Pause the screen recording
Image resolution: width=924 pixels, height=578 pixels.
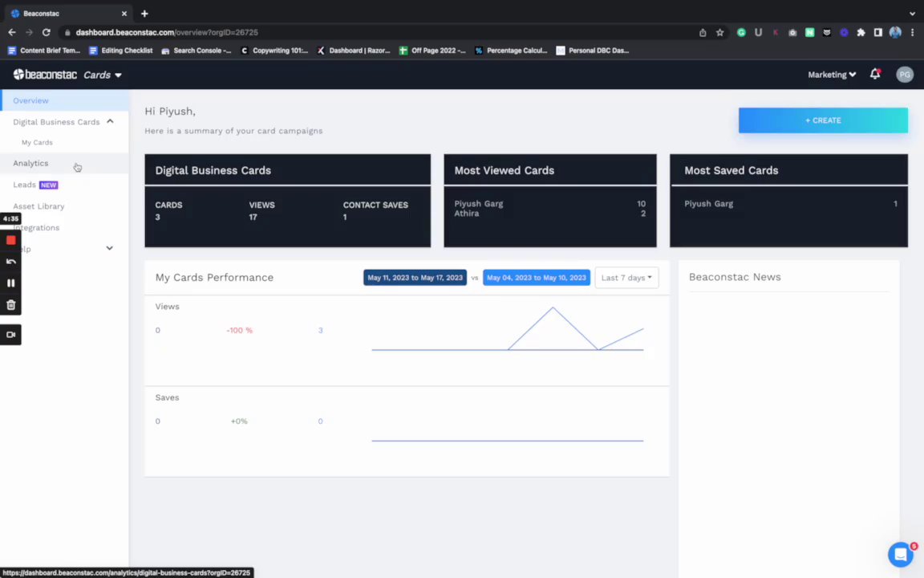tap(10, 283)
